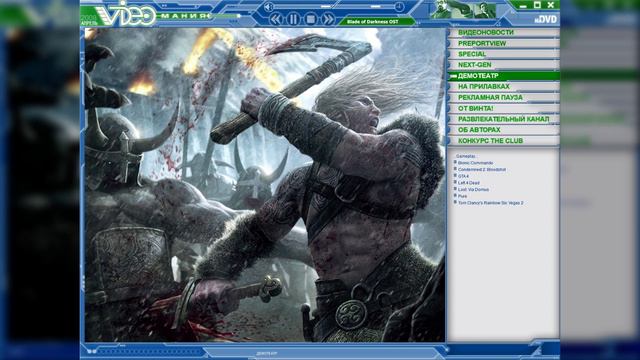This screenshot has height=360, width=640.
Task: Select Left 4 Dead in the list
Action: click(x=468, y=183)
